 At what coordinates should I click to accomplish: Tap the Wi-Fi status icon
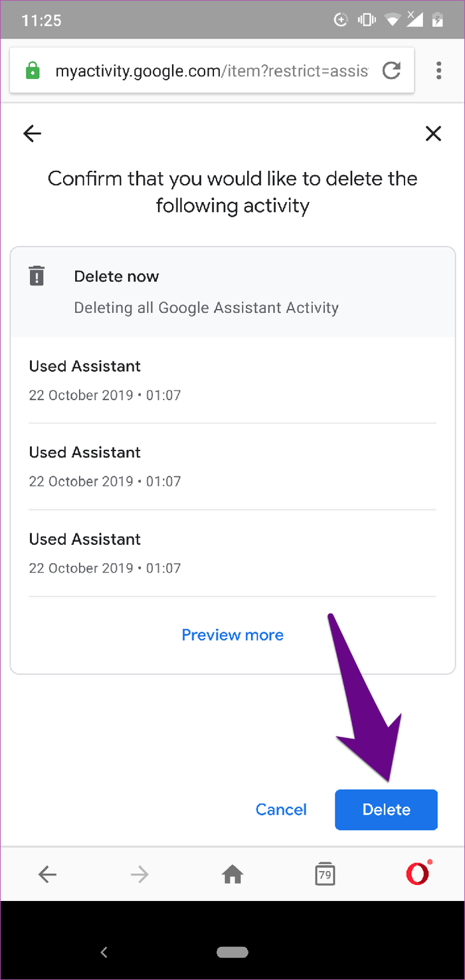[x=393, y=19]
